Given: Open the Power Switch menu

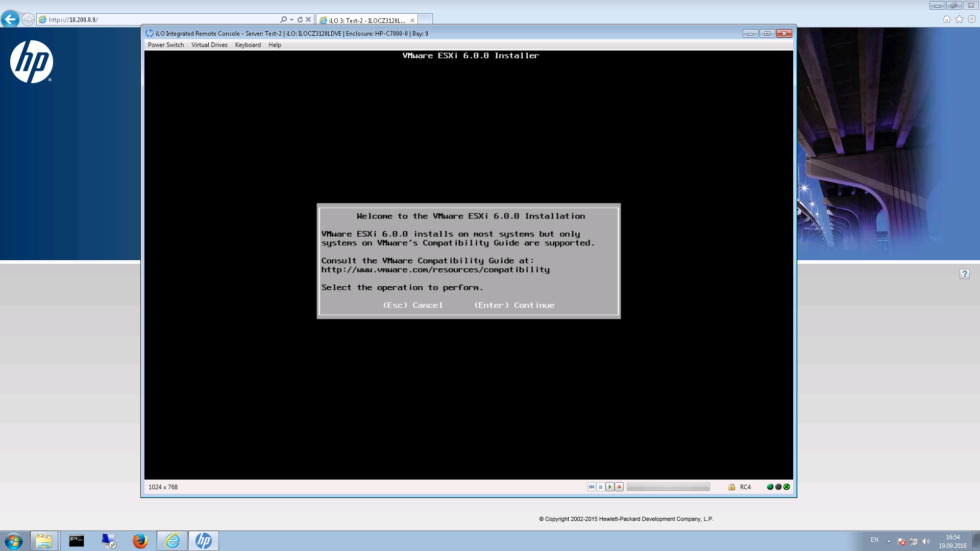Looking at the screenshot, I should (166, 45).
